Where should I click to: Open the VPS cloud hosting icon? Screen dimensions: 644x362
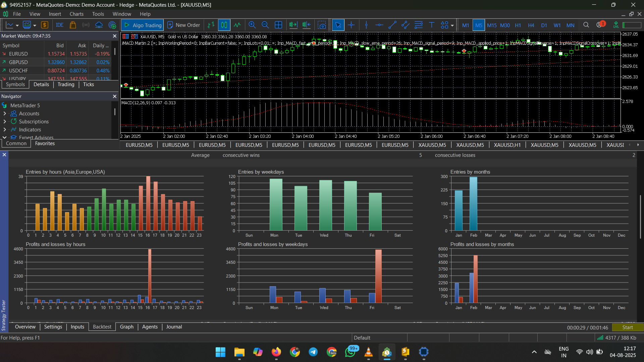tap(99, 25)
